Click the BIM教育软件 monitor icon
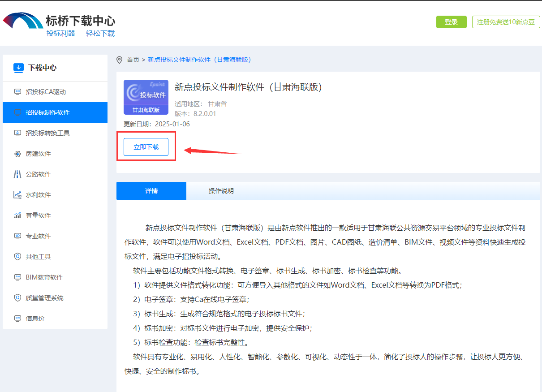This screenshot has height=392, width=542. tap(17, 277)
